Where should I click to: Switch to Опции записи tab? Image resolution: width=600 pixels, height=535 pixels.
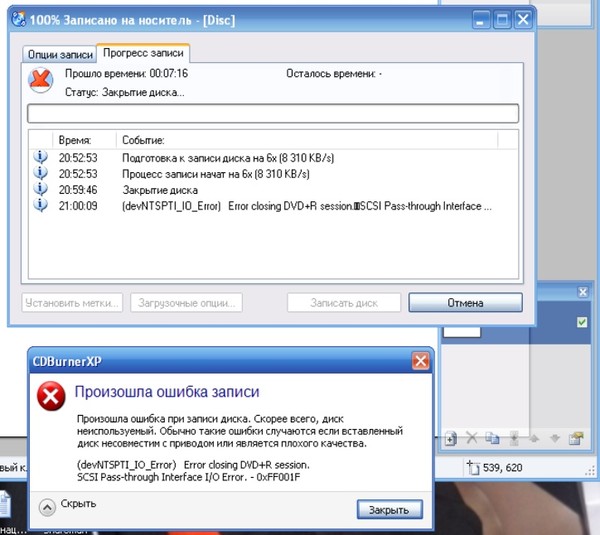point(60,55)
